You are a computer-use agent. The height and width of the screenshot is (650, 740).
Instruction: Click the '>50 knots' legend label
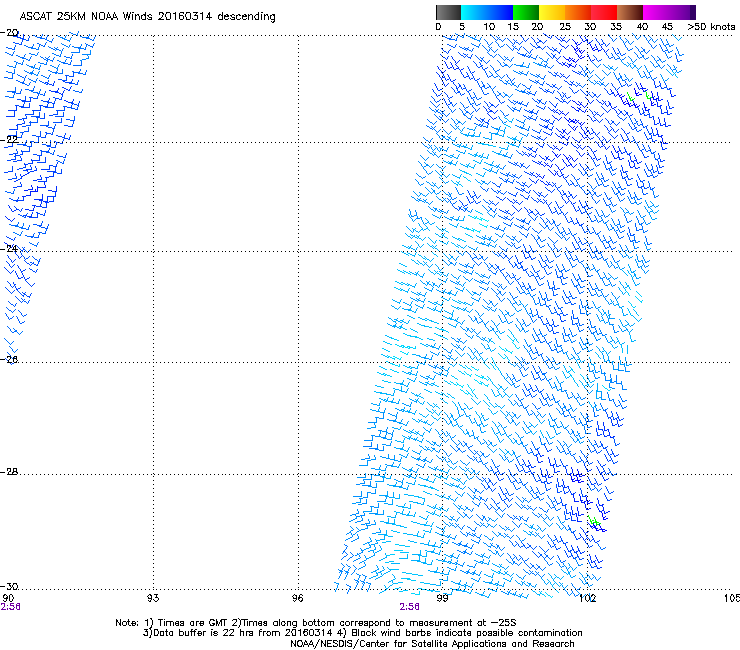711,27
